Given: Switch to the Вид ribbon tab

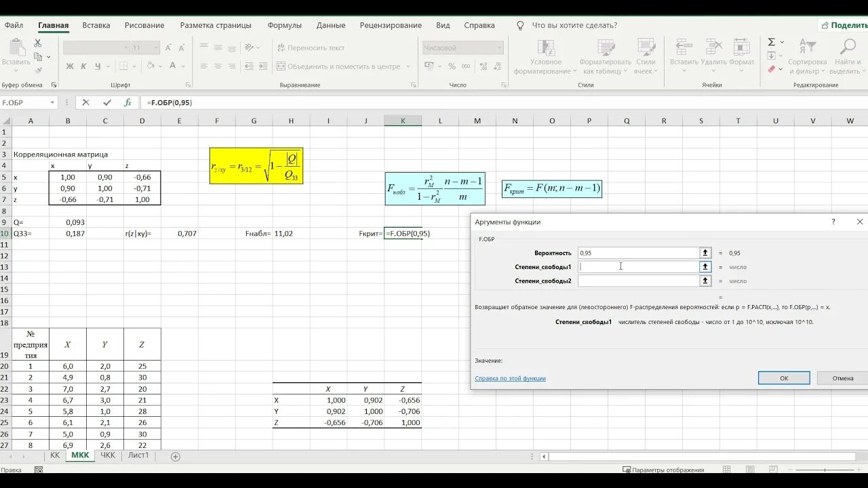Looking at the screenshot, I should pyautogui.click(x=443, y=25).
